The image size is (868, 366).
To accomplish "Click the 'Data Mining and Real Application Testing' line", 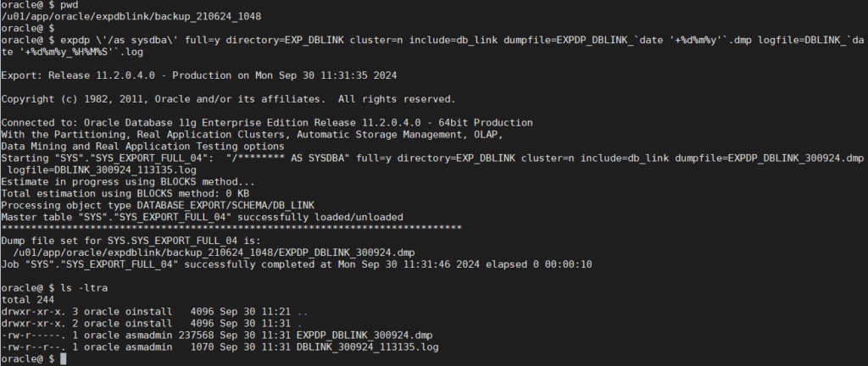I will click(x=163, y=146).
